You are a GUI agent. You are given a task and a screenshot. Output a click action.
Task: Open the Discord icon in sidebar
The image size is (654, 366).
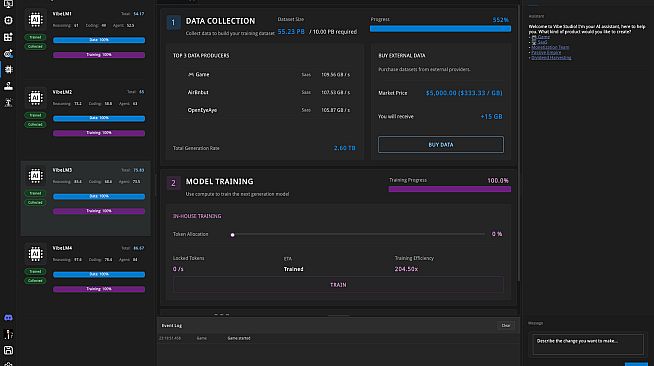tap(8, 318)
